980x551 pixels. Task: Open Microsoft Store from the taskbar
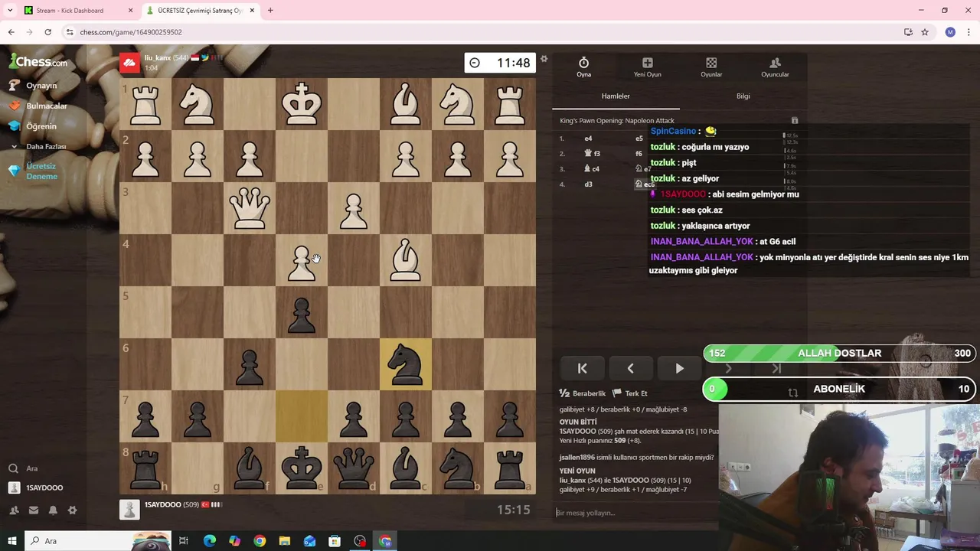point(335,541)
